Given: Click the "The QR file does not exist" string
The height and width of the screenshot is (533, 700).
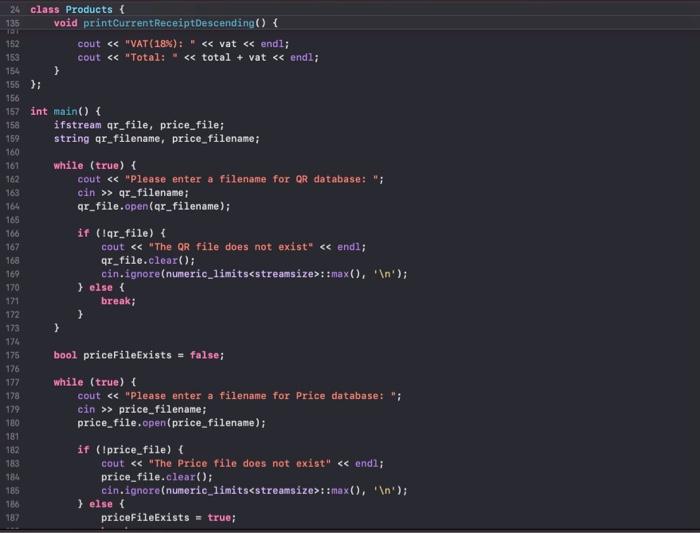Looking at the screenshot, I should (231, 247).
